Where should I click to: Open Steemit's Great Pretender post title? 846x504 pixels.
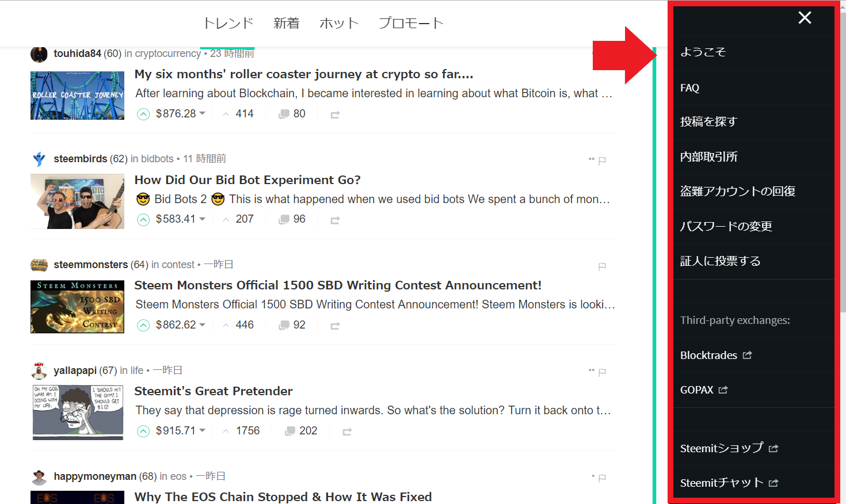coord(214,391)
